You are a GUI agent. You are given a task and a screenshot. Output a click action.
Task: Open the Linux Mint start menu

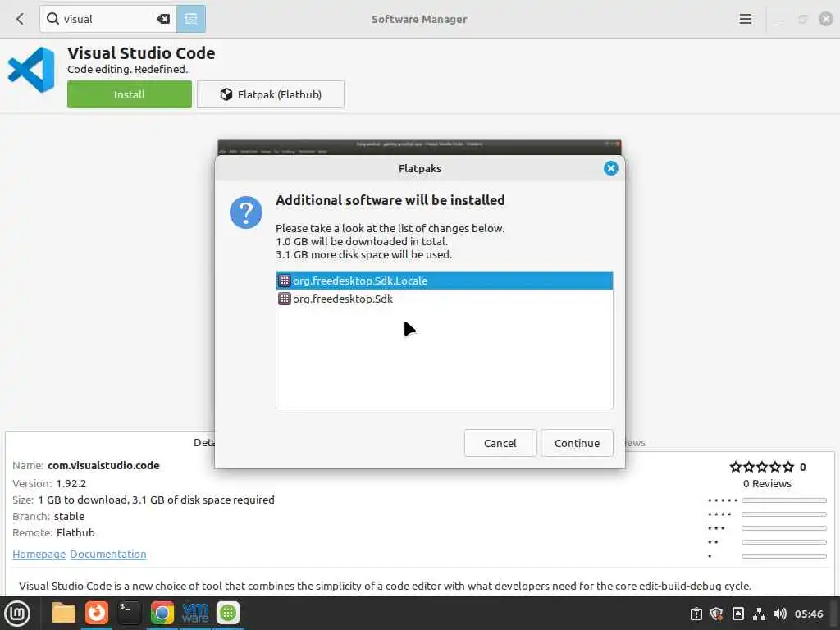click(17, 614)
